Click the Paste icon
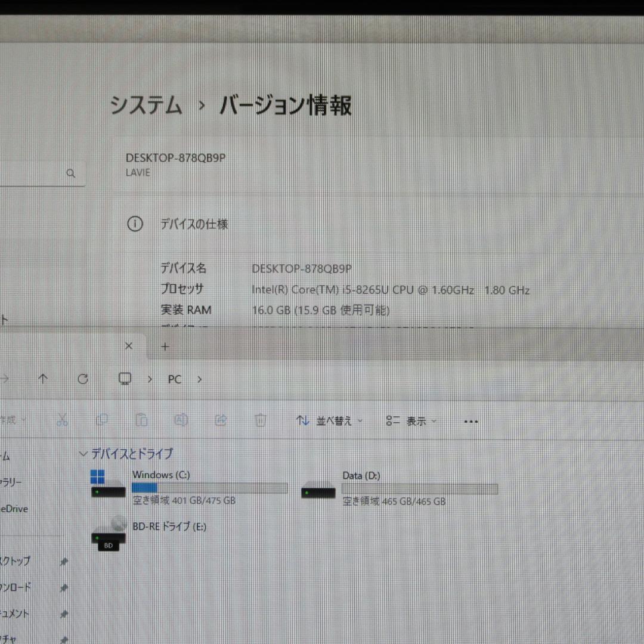 click(142, 420)
